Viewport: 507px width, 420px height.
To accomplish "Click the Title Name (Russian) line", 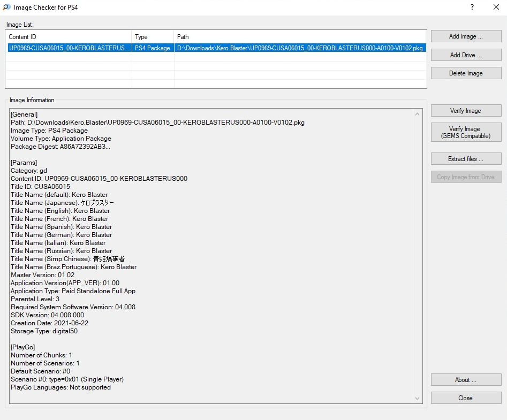I will (x=62, y=251).
